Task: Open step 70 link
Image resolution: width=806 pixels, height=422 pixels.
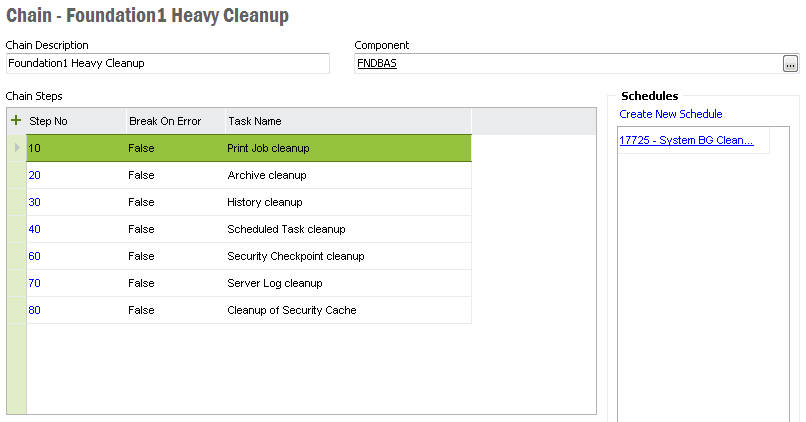Action: [x=35, y=283]
